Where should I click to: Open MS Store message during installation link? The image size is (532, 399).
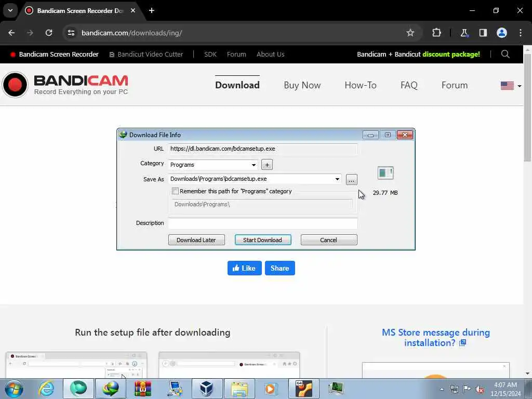436,338
